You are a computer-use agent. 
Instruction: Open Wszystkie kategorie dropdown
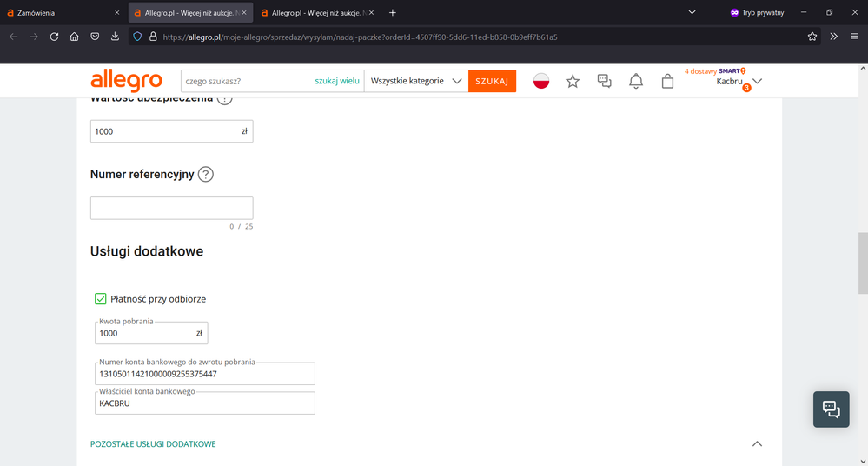415,81
